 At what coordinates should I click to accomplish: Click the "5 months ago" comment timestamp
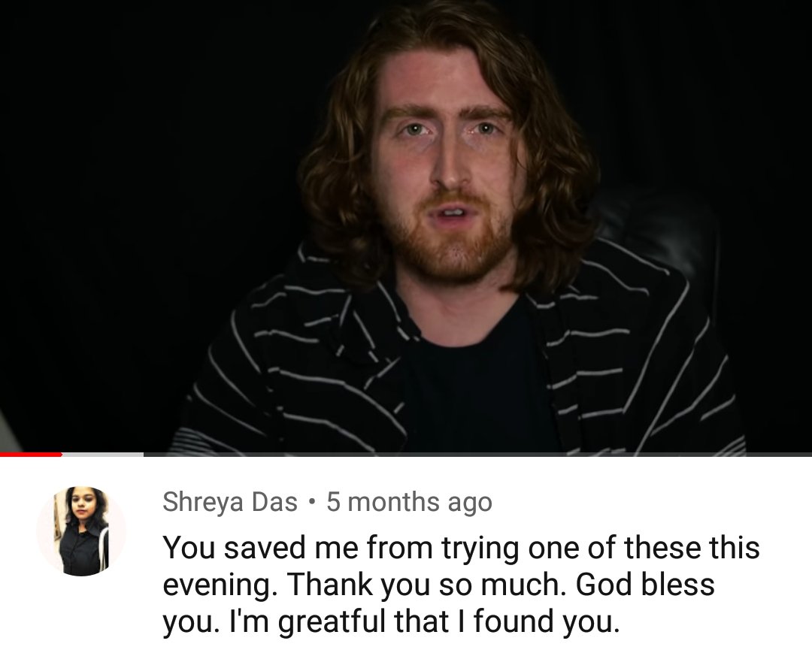[x=409, y=502]
